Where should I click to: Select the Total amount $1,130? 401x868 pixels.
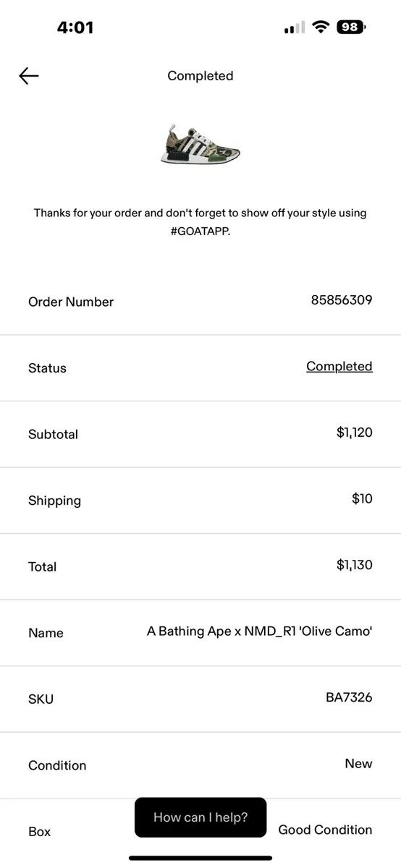click(x=355, y=566)
